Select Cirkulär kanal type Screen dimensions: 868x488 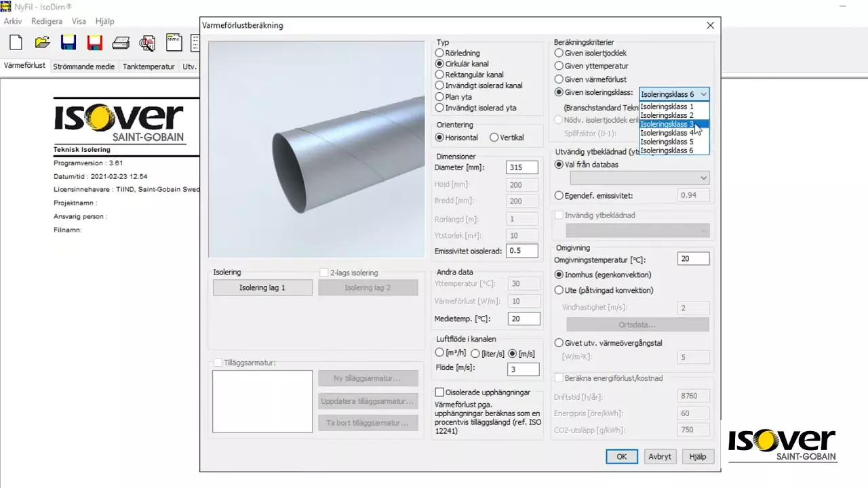tap(462, 64)
